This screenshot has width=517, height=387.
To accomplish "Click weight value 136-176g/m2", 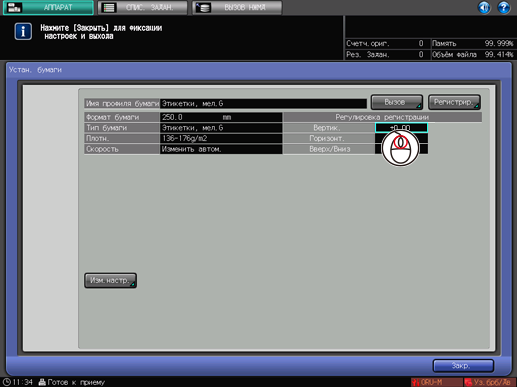I will pos(221,138).
